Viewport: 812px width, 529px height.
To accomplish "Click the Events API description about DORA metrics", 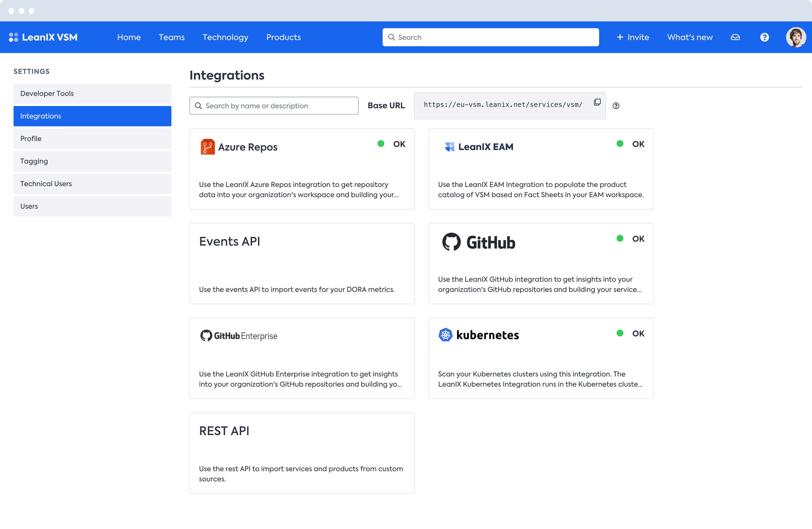I will pos(297,289).
